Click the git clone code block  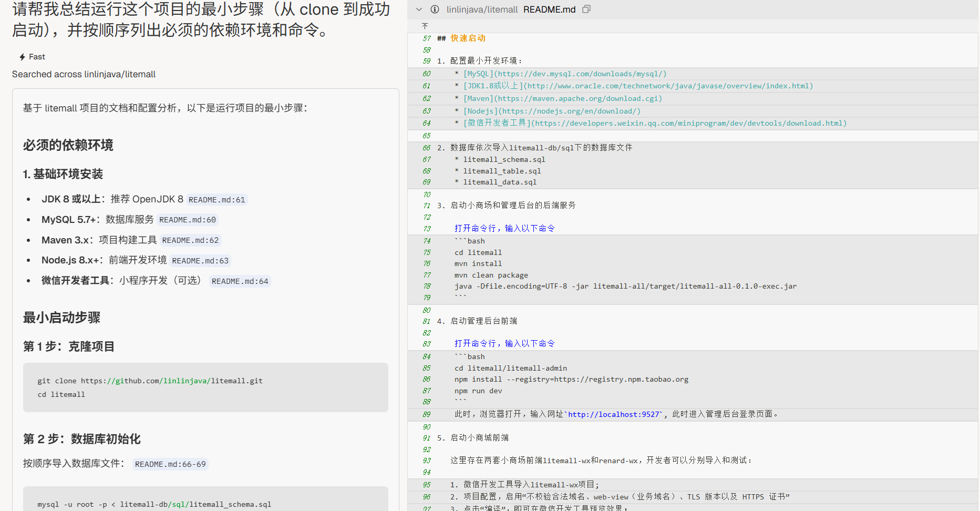point(205,387)
